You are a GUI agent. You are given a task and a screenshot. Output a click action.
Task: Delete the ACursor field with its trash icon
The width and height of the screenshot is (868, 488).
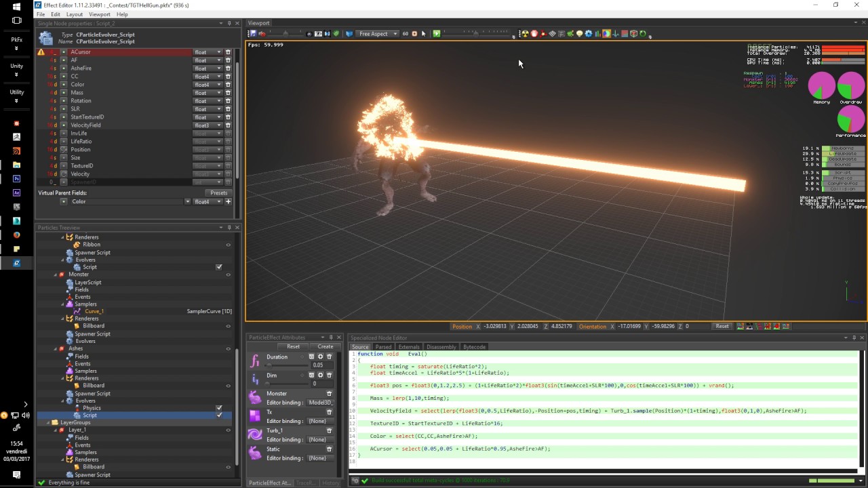[228, 52]
